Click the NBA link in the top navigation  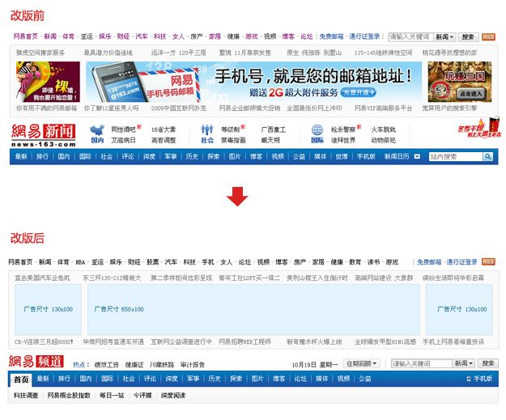pyautogui.click(x=80, y=262)
